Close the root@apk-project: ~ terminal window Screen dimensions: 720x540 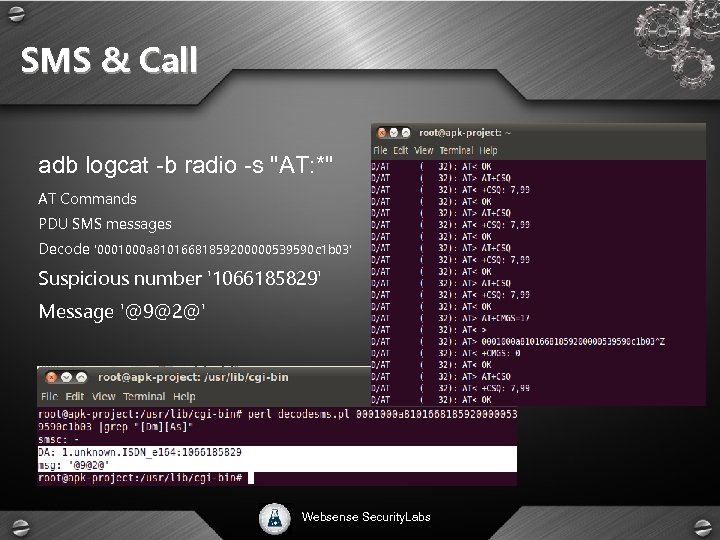click(382, 133)
